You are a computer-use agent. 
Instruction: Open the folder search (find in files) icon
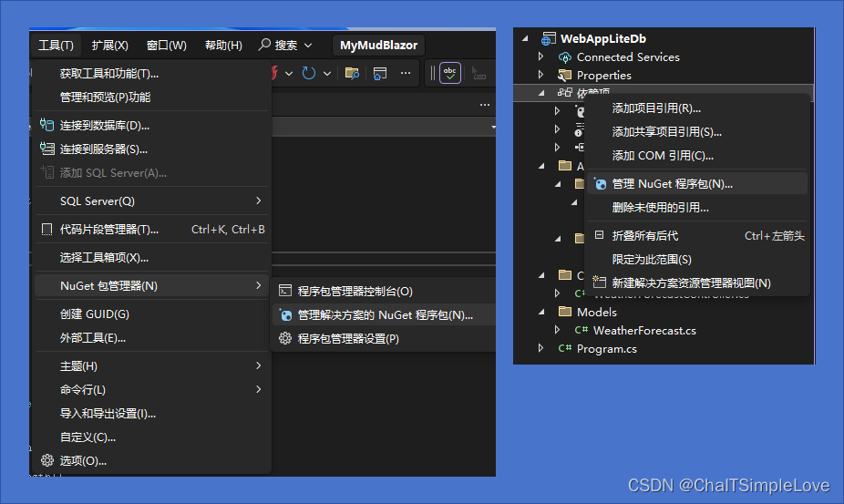352,73
